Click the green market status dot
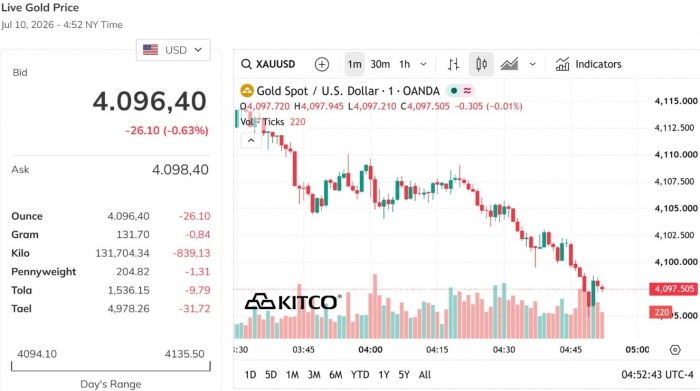 click(x=454, y=91)
